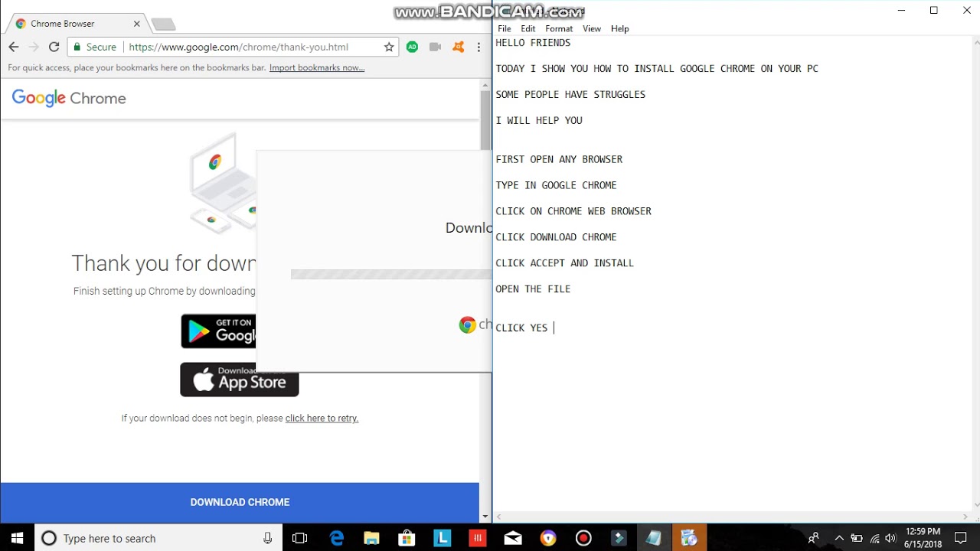The image size is (980, 551).
Task: Close the Notepad window
Action: click(x=966, y=10)
